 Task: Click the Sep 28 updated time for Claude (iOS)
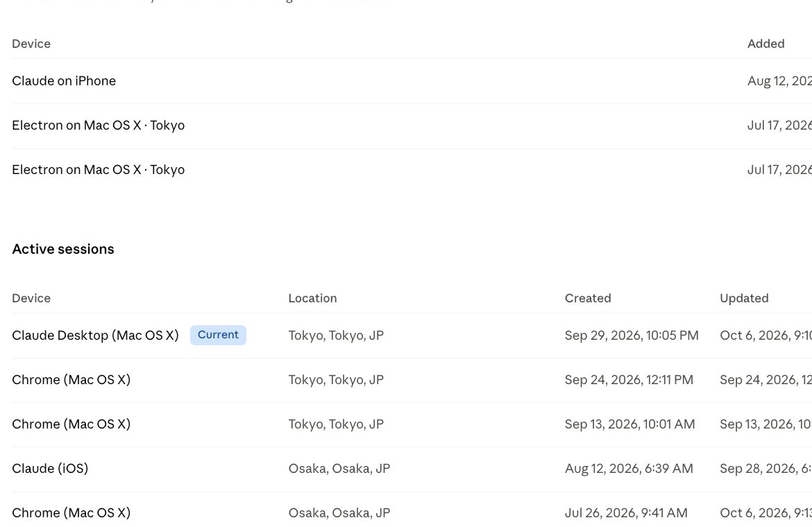click(x=766, y=469)
